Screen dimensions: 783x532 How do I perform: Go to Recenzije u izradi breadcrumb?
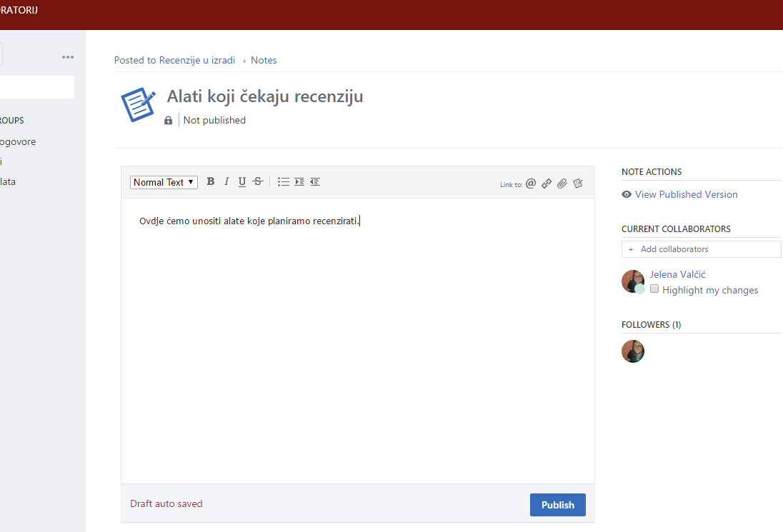pyautogui.click(x=197, y=60)
